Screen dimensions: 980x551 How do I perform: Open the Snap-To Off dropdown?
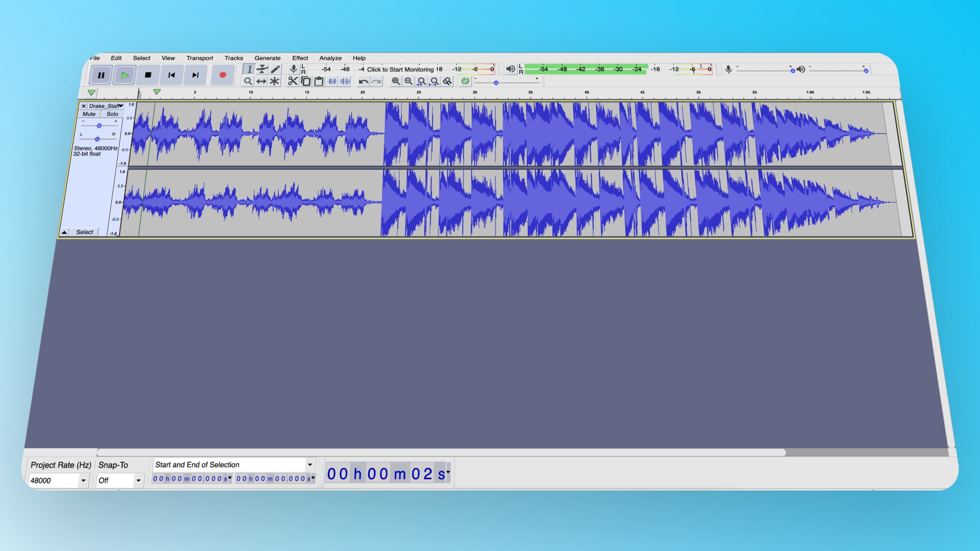[x=138, y=480]
